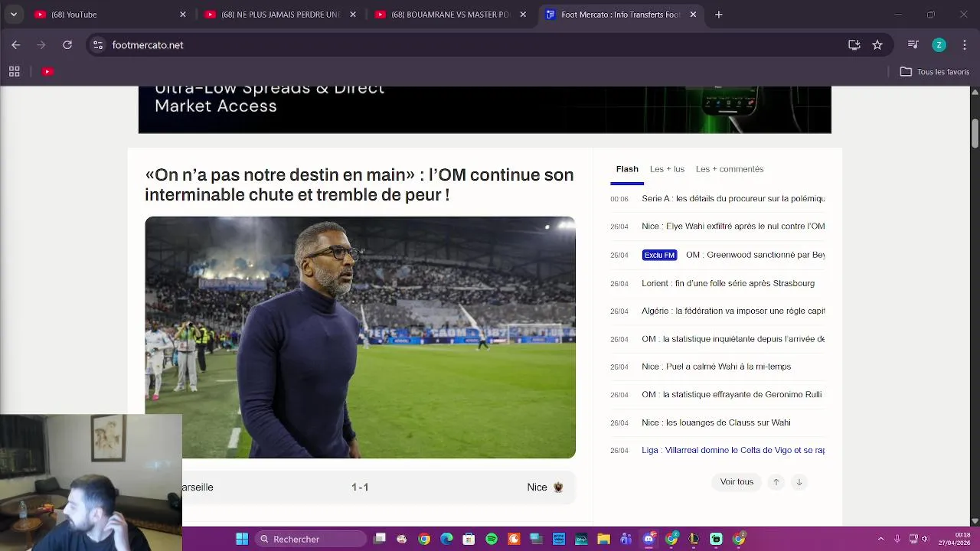This screenshot has height=551, width=980.
Task: Open Task View on the taskbar
Action: point(380,540)
